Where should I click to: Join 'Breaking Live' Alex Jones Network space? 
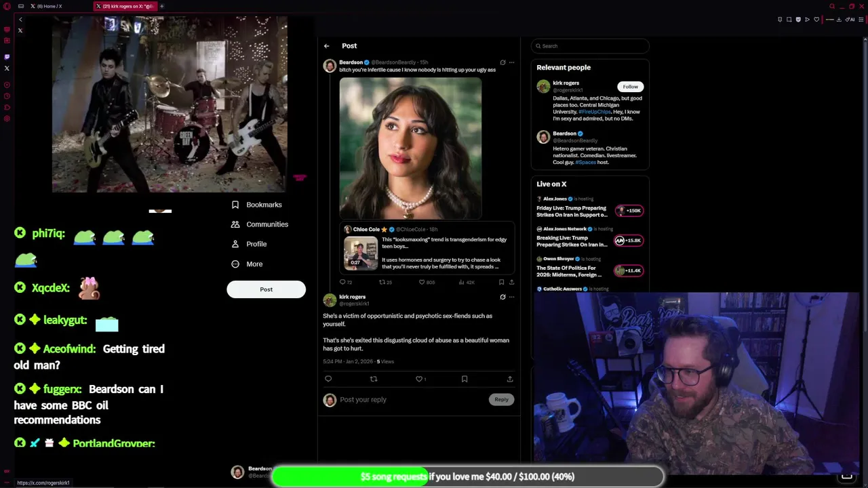572,241
